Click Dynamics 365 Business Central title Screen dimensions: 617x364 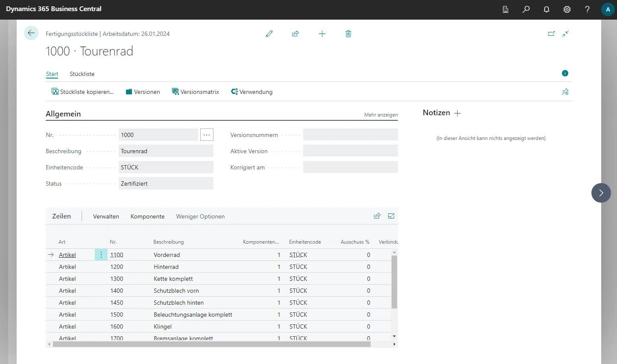pos(54,9)
